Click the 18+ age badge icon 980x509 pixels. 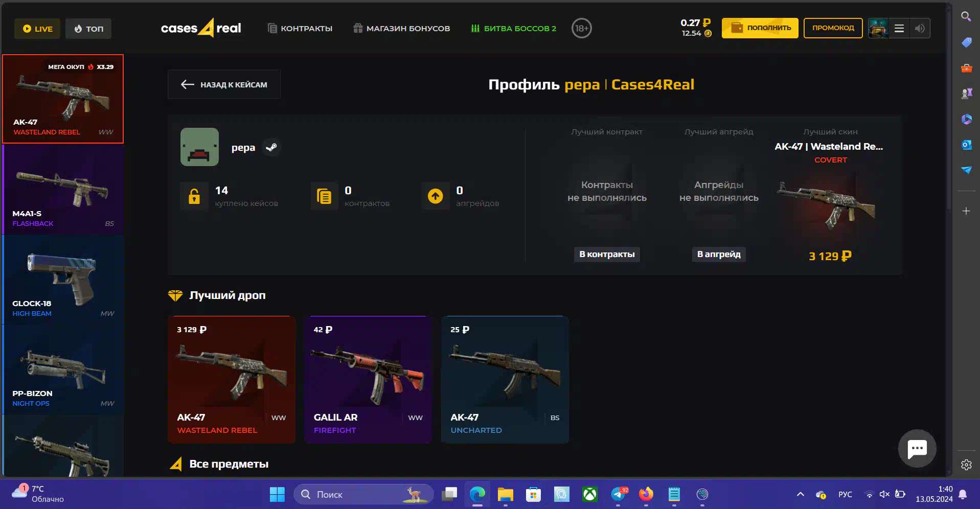click(582, 28)
